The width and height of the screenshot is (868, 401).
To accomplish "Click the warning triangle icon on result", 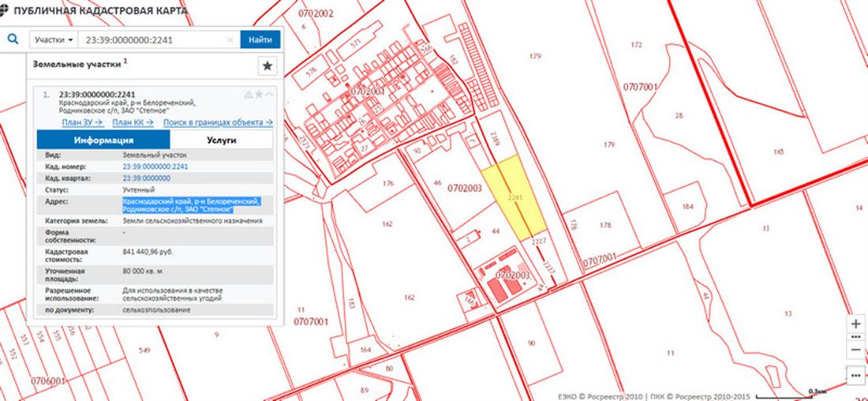I will (x=249, y=95).
